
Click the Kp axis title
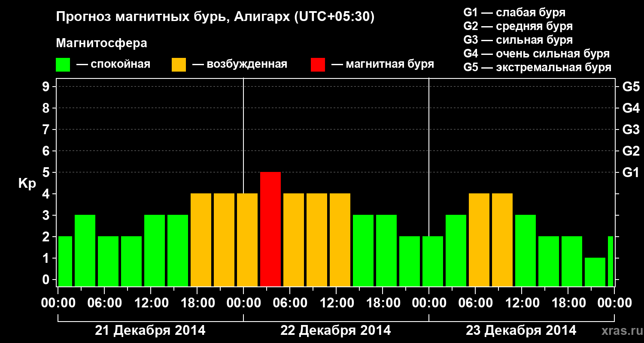[x=27, y=183]
